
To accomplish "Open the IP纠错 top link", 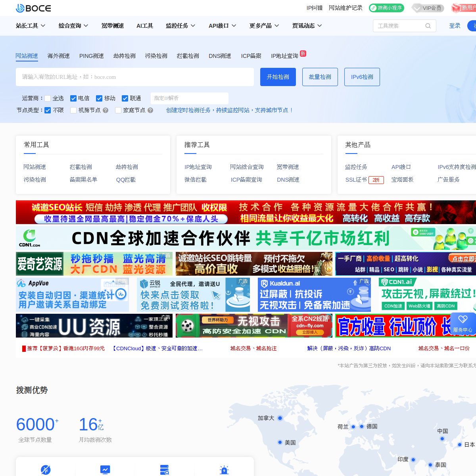I will coord(315,8).
